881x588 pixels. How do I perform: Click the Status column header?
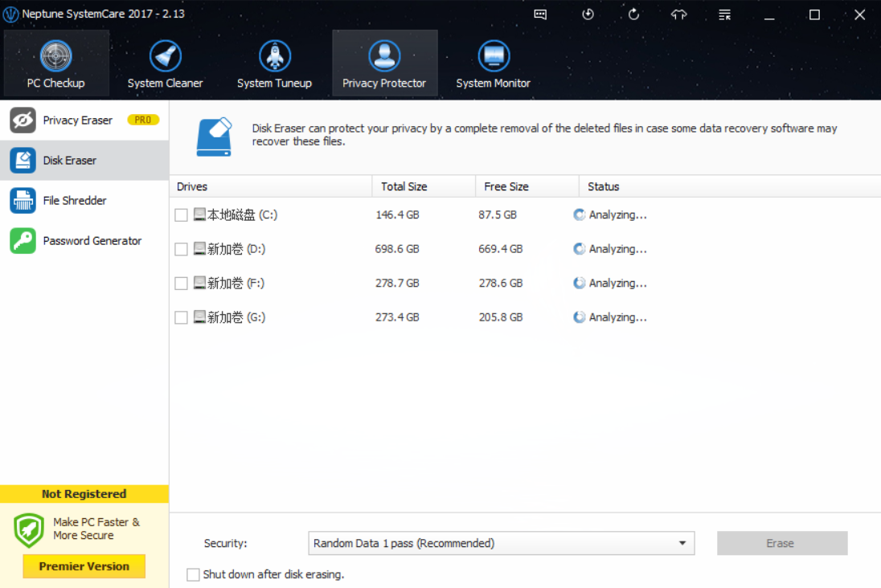(x=730, y=186)
